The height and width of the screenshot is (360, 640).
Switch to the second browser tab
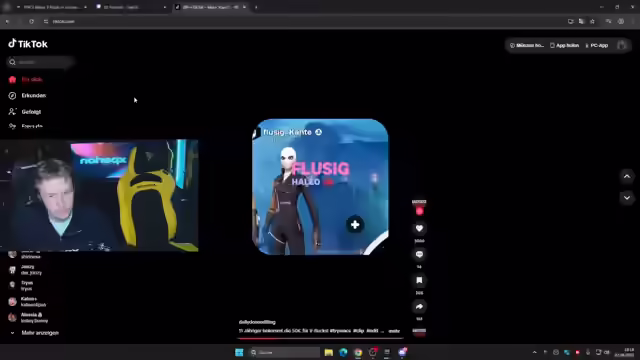(x=131, y=7)
